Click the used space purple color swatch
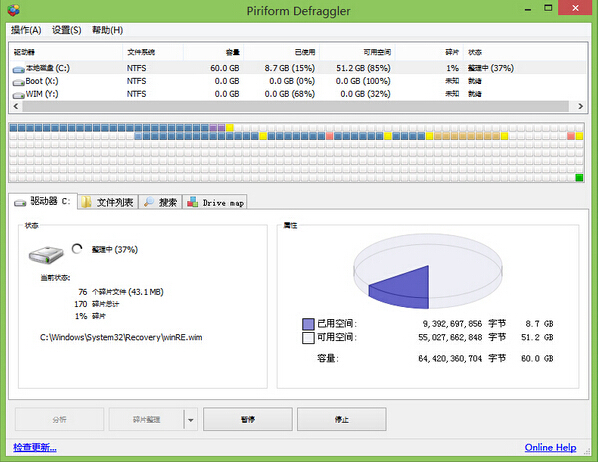Viewport: 598px width, 462px height. tap(308, 324)
